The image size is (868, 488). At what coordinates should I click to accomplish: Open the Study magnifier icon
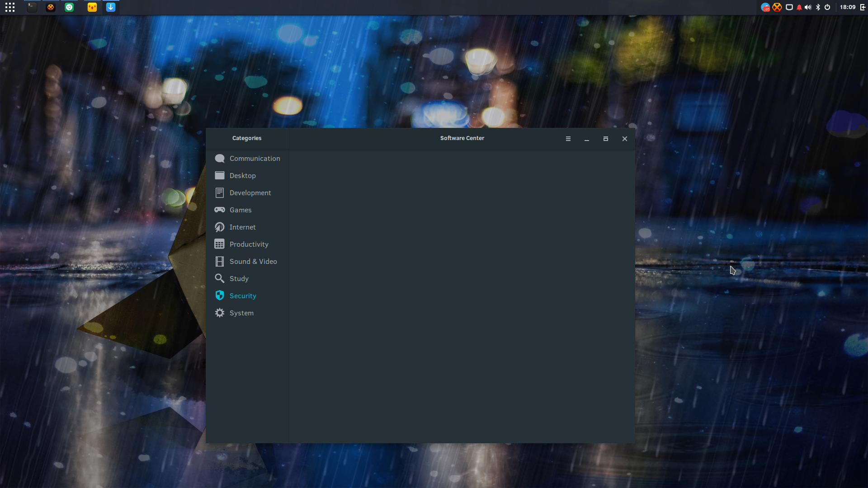pyautogui.click(x=220, y=279)
